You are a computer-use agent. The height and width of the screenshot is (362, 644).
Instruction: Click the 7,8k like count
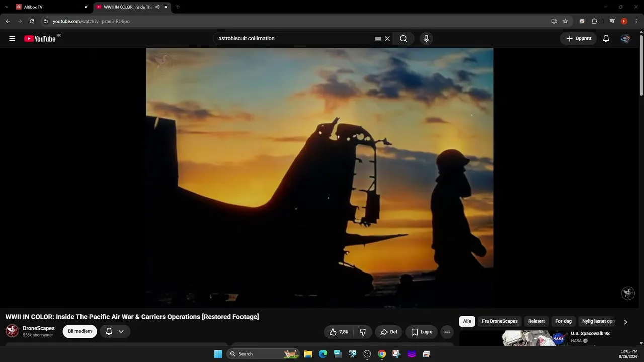pos(344,332)
